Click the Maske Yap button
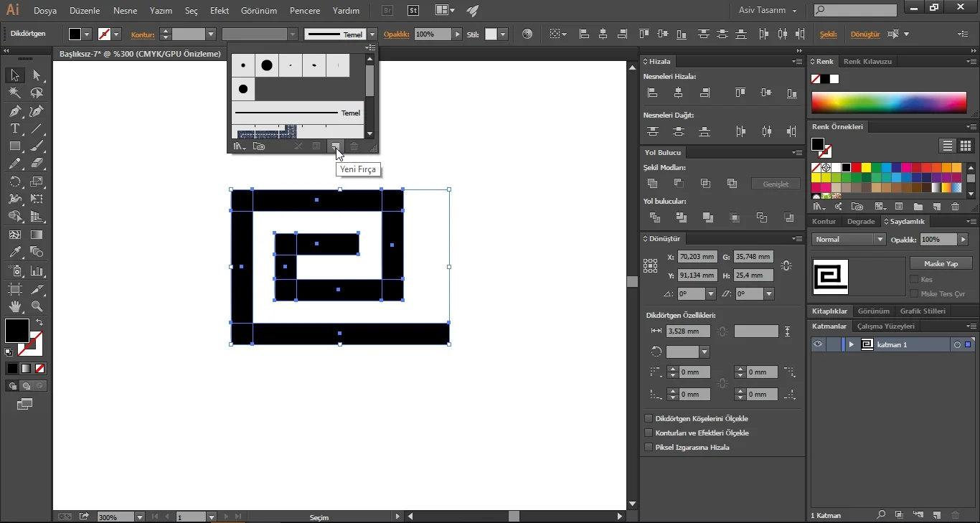980x523 pixels. click(941, 263)
